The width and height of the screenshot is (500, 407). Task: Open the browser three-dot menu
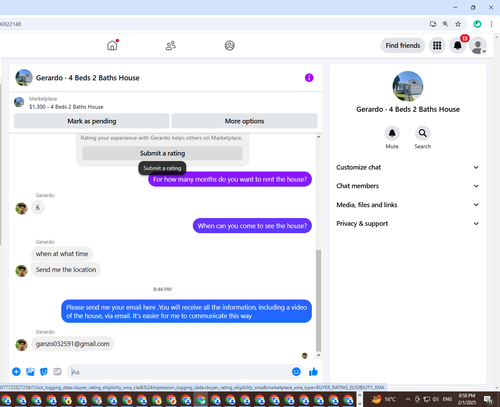(x=491, y=24)
